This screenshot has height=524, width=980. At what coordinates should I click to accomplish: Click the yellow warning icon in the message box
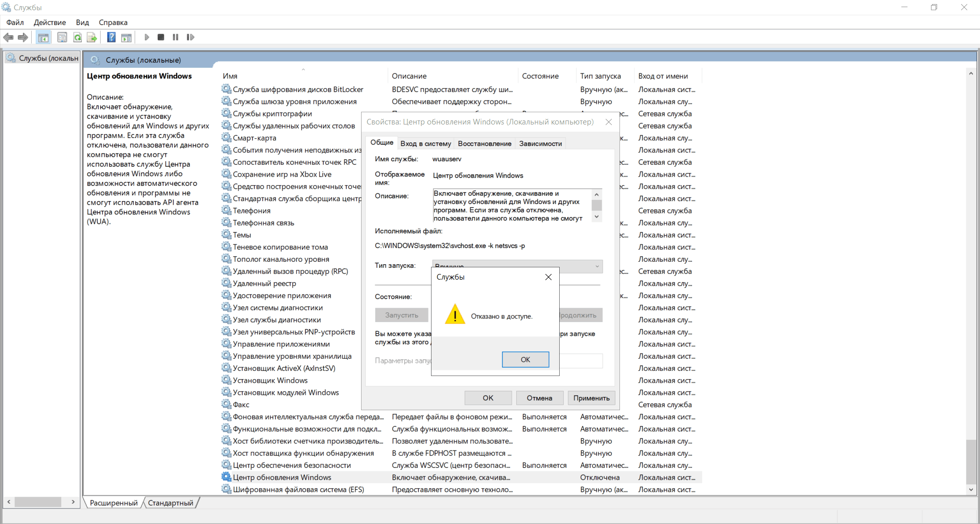(x=455, y=315)
